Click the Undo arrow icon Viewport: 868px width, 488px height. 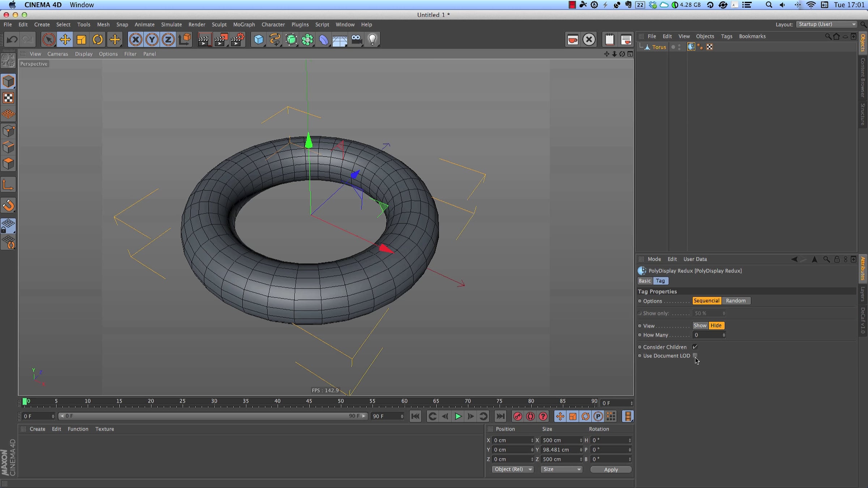(12, 39)
